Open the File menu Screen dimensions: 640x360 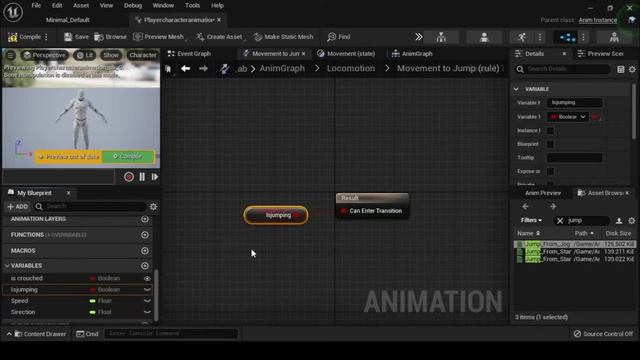tap(36, 6)
